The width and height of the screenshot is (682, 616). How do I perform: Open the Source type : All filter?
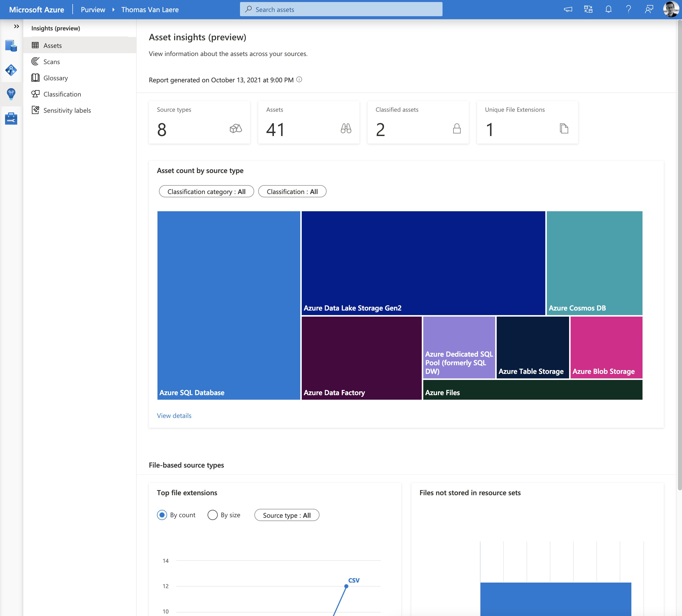click(287, 515)
